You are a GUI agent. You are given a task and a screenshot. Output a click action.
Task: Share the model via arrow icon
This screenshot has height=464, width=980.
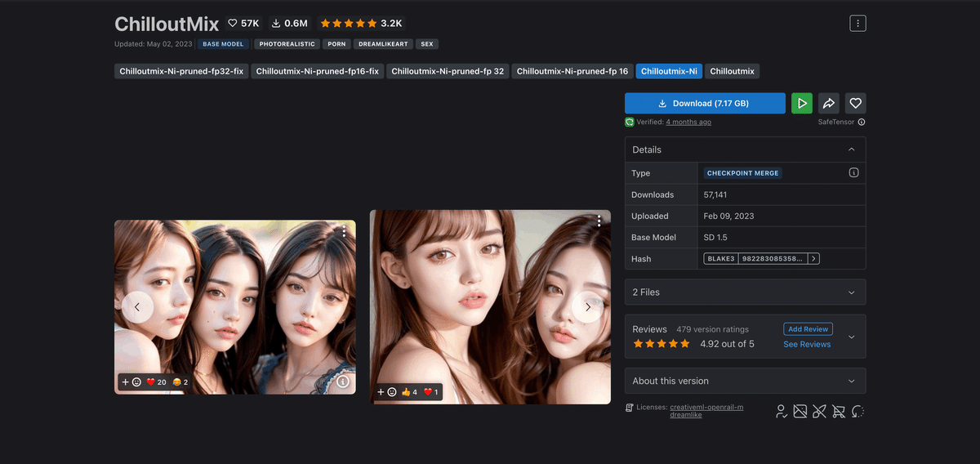click(829, 104)
